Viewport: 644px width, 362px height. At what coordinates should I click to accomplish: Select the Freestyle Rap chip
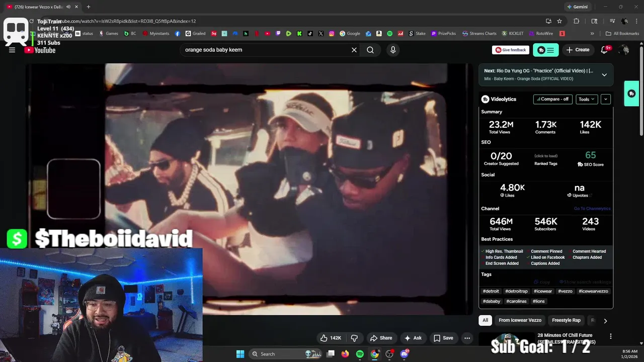click(x=566, y=320)
